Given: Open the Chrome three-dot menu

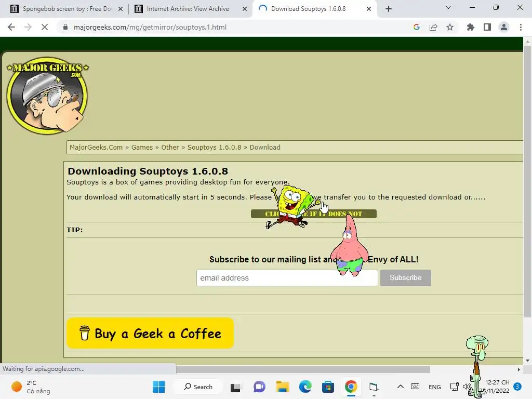Looking at the screenshot, I should click(x=521, y=27).
